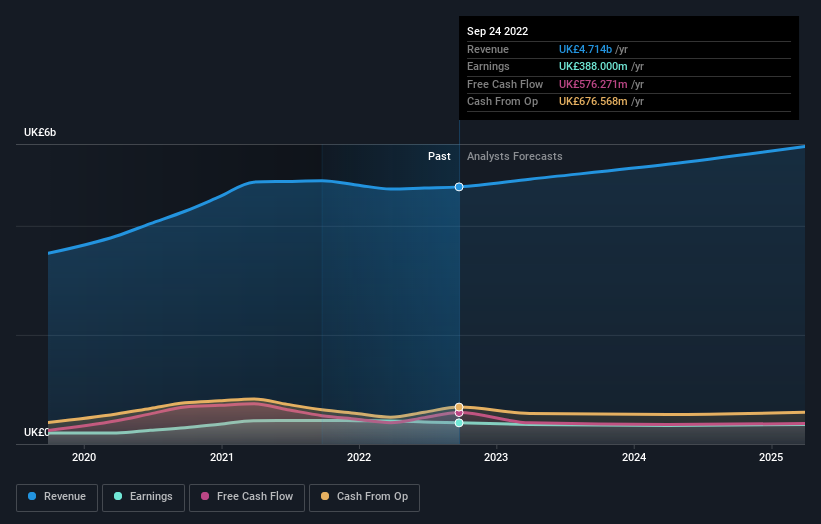Click the Past label on chart
821x524 pixels.
(439, 156)
